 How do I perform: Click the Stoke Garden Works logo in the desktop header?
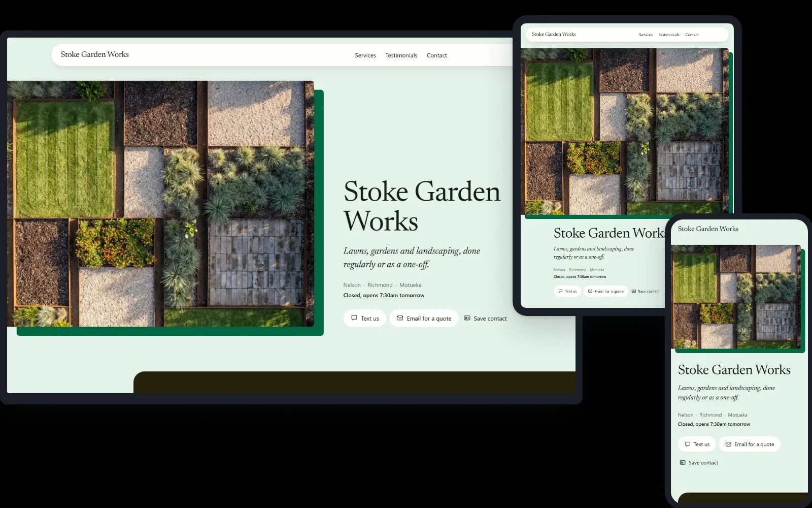coord(95,54)
